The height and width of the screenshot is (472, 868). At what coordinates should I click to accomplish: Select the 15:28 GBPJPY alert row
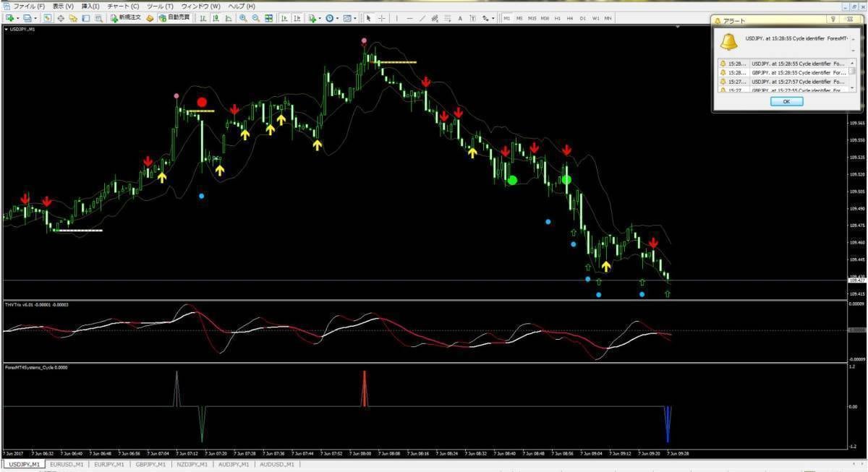783,72
